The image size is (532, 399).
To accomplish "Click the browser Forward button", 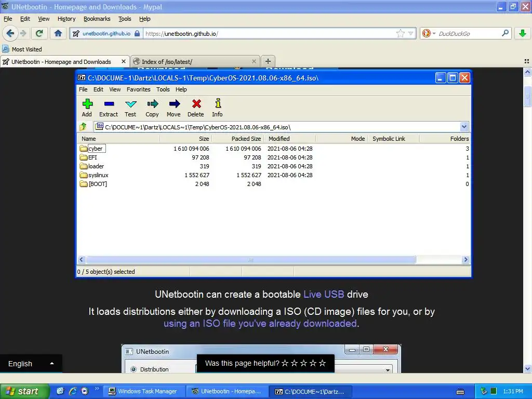I will click(23, 33).
